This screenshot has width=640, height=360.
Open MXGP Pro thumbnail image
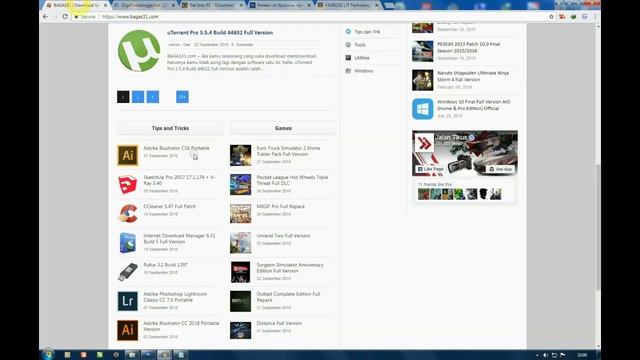[x=240, y=213]
